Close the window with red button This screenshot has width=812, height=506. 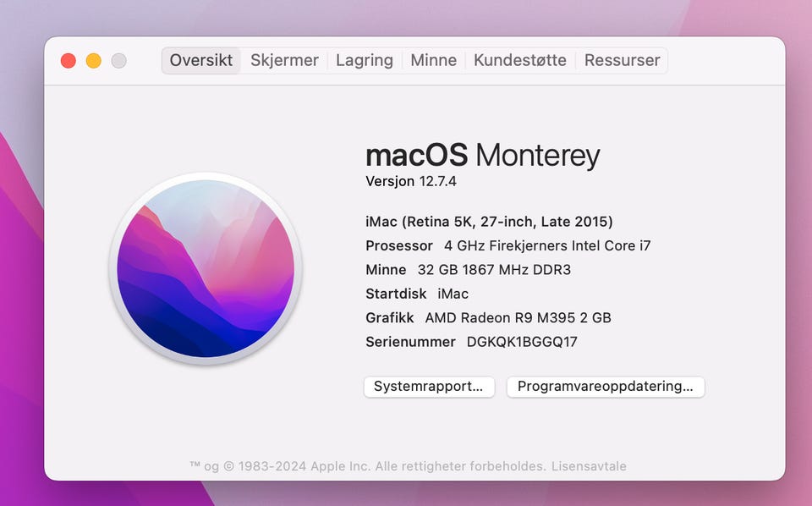pyautogui.click(x=69, y=61)
